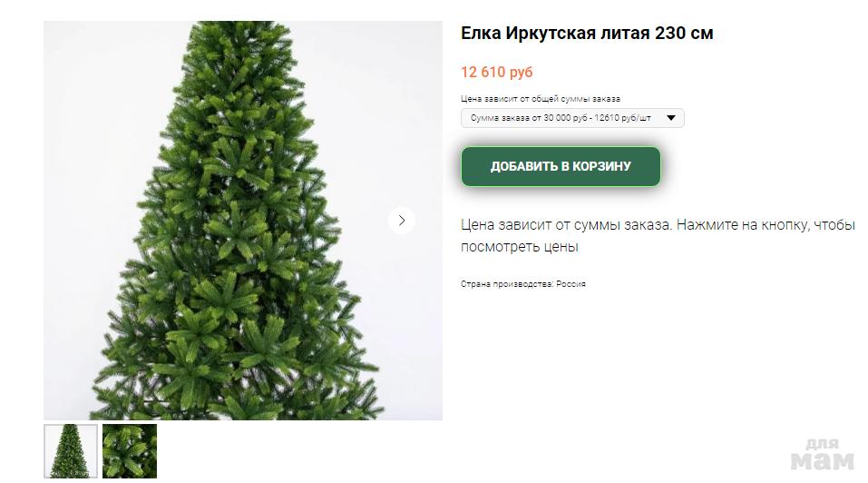Click the orange price 12 610 руб

click(496, 72)
